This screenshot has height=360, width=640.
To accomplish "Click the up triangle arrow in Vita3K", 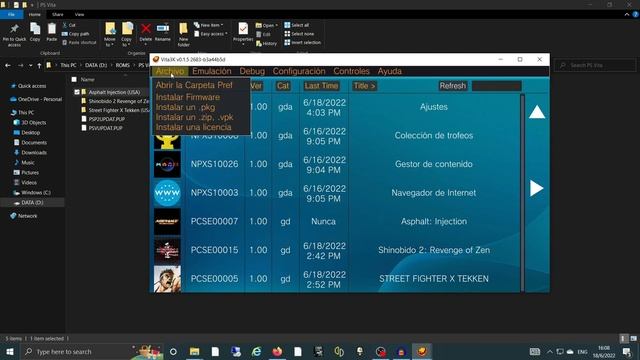I will [537, 112].
